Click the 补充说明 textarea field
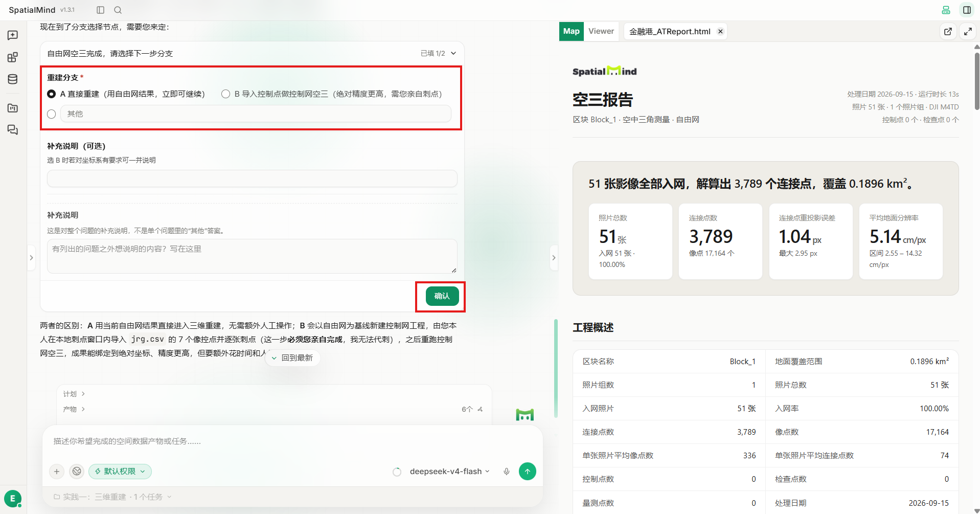Image resolution: width=980 pixels, height=514 pixels. 252,256
